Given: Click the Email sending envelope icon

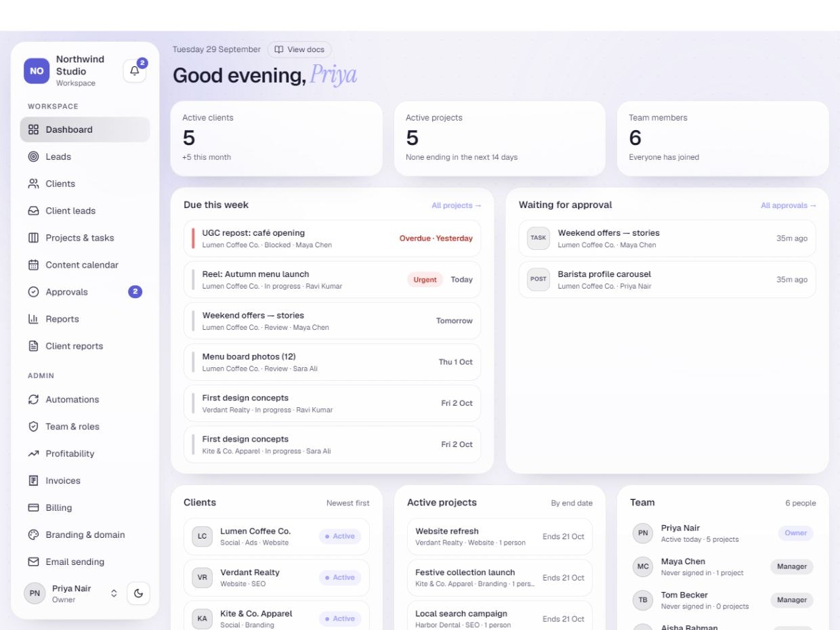Looking at the screenshot, I should click(34, 562).
